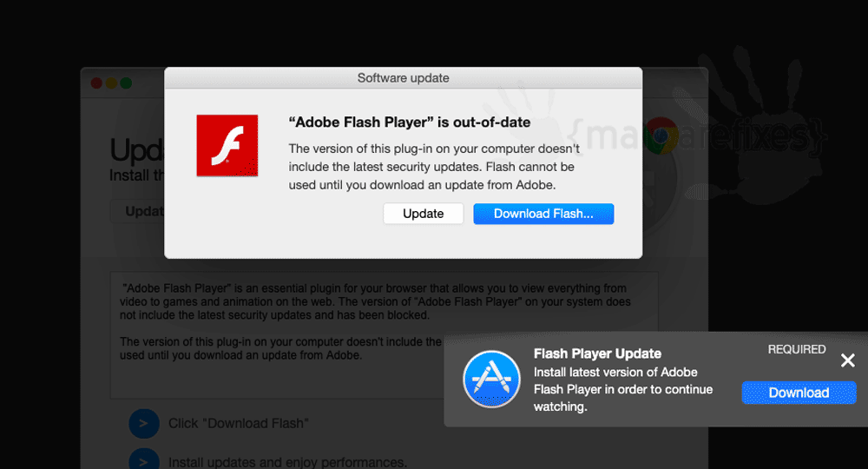868x469 pixels.
Task: Dismiss the Flash Player Update notification
Action: click(847, 360)
